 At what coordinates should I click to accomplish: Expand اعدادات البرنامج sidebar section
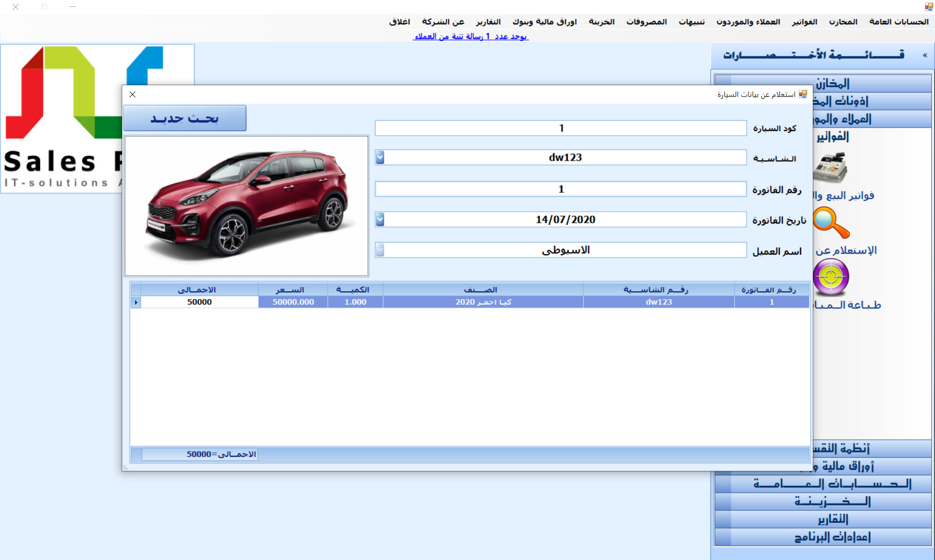832,537
